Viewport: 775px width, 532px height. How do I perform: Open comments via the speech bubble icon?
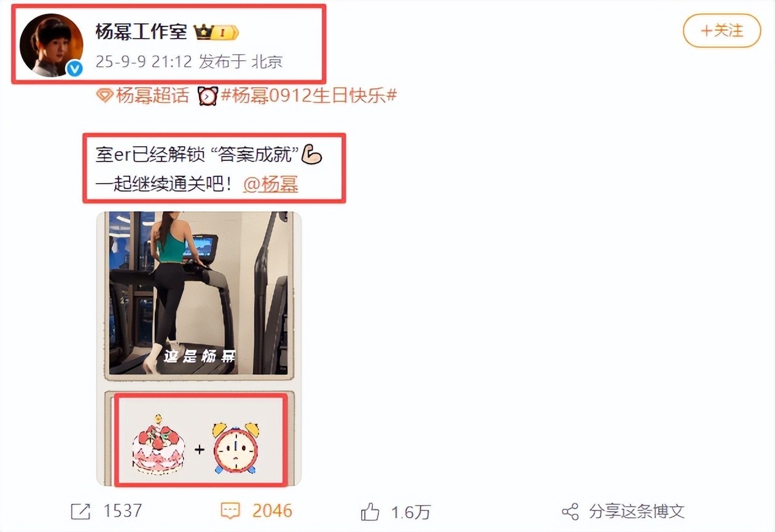tap(230, 511)
